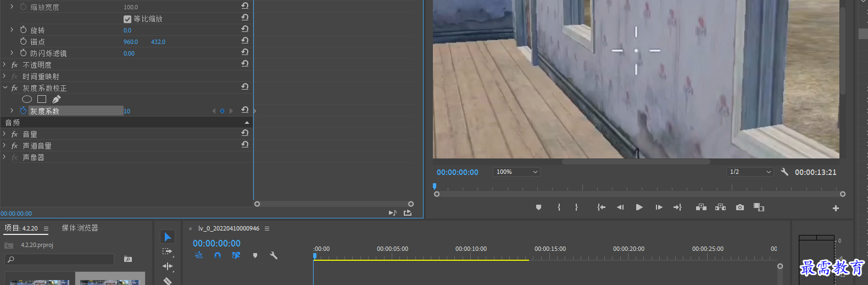Export frame with camera icon
Screen dimensions: 868x285
pos(740,207)
